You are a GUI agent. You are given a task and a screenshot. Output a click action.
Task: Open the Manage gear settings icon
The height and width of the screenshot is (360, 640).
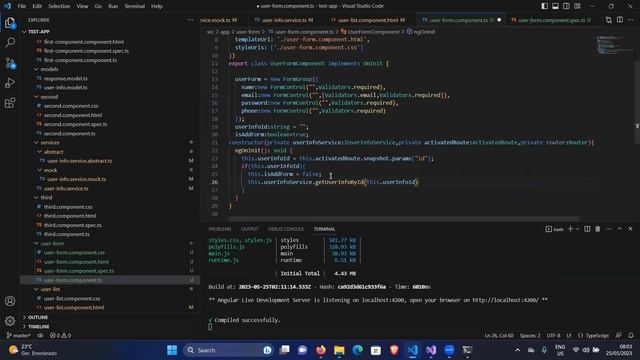tap(10, 321)
